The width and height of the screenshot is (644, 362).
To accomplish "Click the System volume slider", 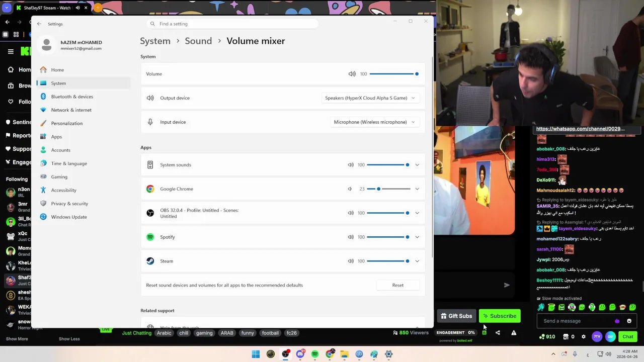I will 393,74.
